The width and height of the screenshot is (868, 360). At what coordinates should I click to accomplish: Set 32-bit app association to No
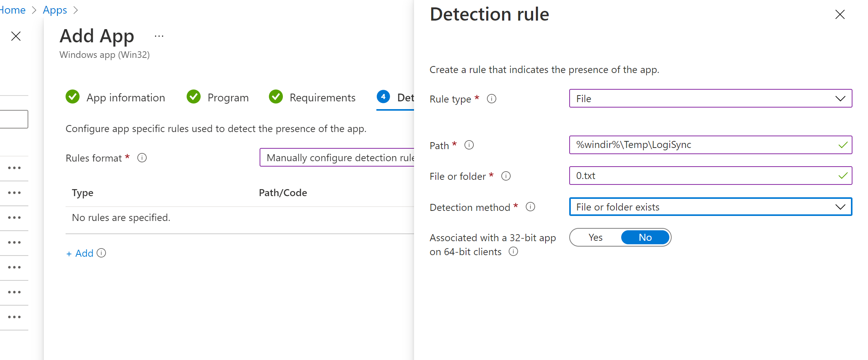point(645,238)
